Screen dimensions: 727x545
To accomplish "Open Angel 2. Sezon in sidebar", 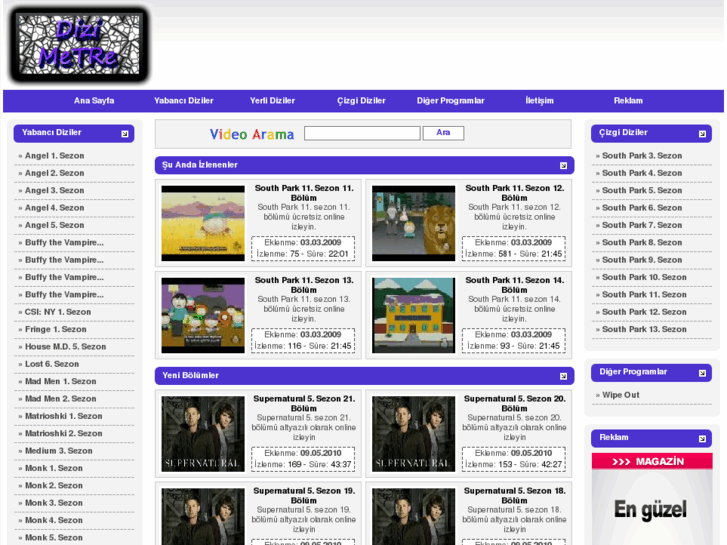I will point(54,173).
